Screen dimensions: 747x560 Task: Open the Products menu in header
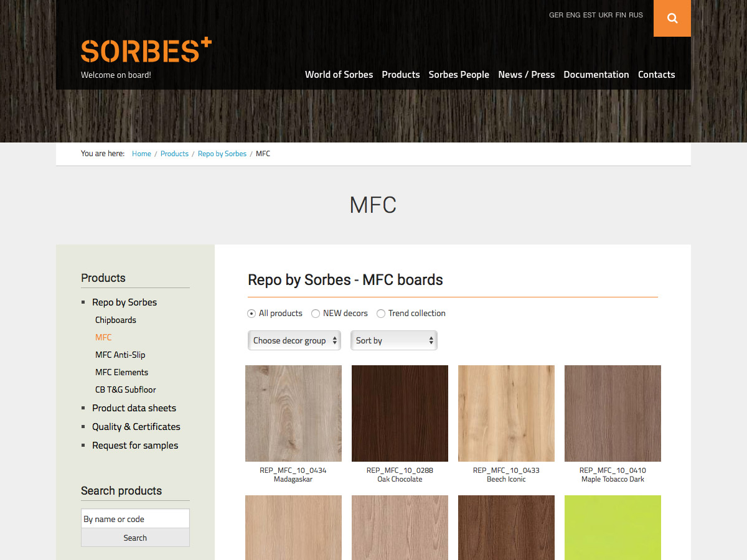(401, 75)
